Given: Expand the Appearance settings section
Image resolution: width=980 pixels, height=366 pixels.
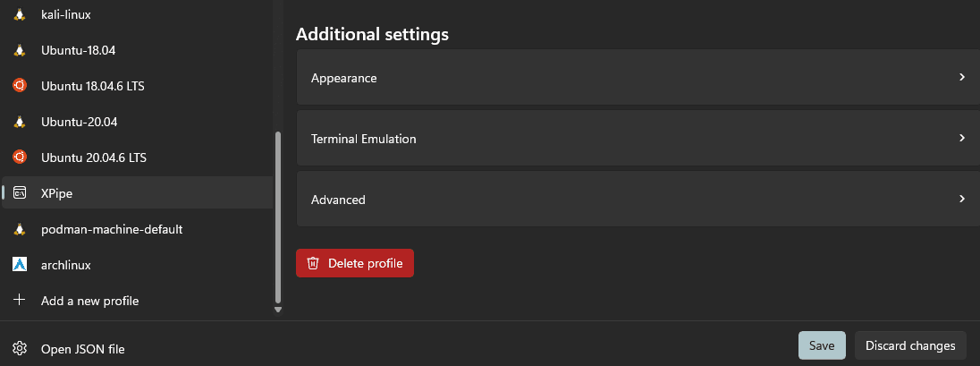Looking at the screenshot, I should (961, 78).
